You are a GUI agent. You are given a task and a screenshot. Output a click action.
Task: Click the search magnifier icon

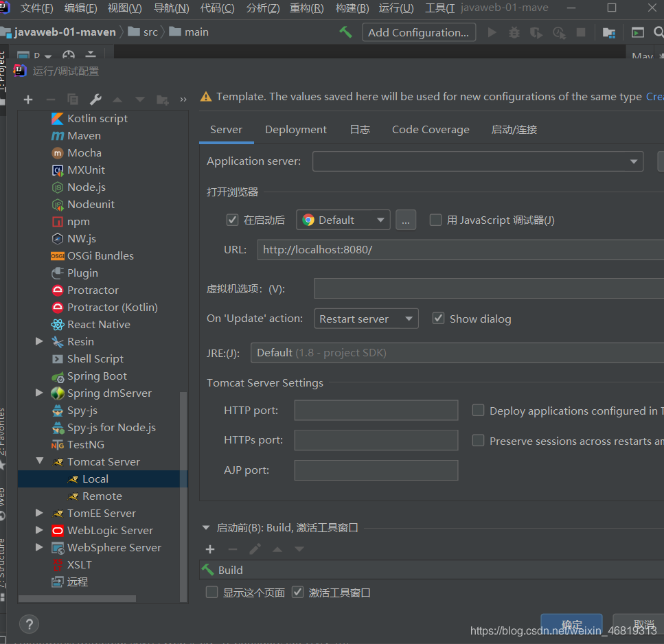click(x=659, y=32)
